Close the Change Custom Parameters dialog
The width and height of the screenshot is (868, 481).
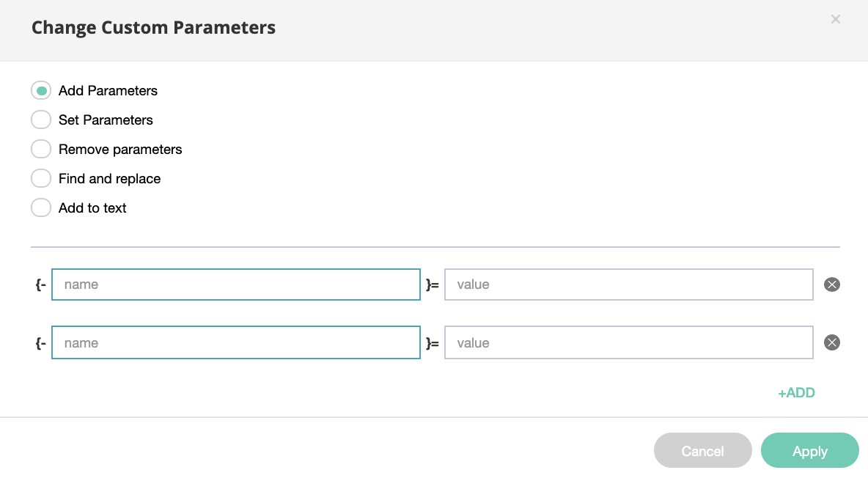[835, 20]
